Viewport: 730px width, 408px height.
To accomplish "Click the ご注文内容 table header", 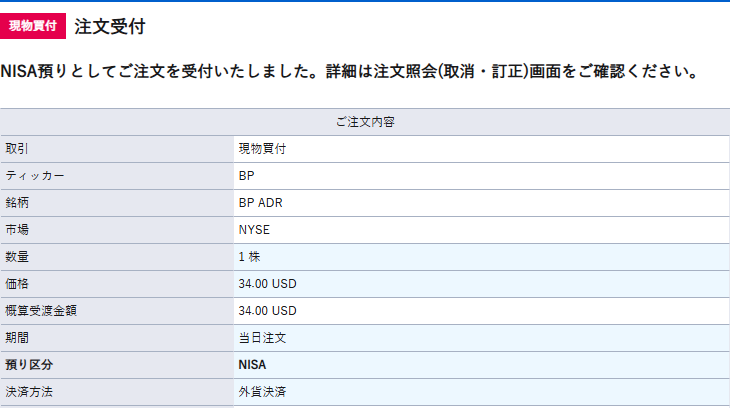I will coord(365,122).
